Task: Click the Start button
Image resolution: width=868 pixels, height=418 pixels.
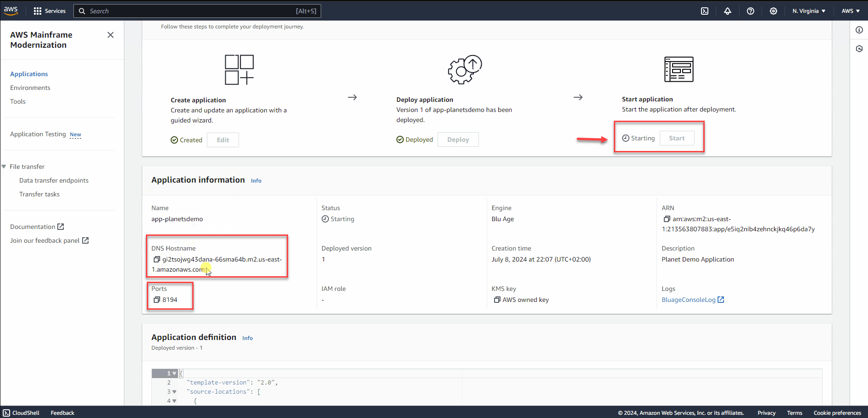Action: (x=677, y=138)
